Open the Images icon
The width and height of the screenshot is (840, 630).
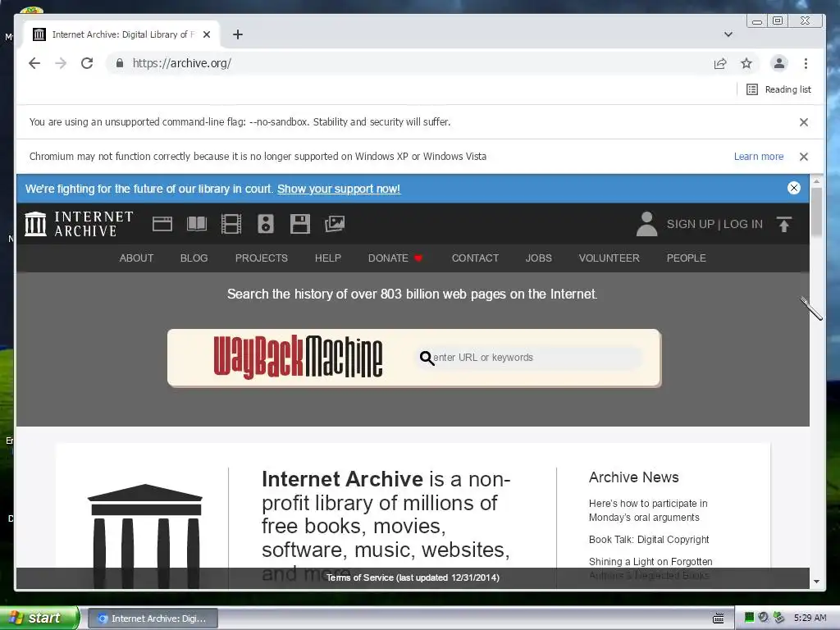[x=335, y=224]
